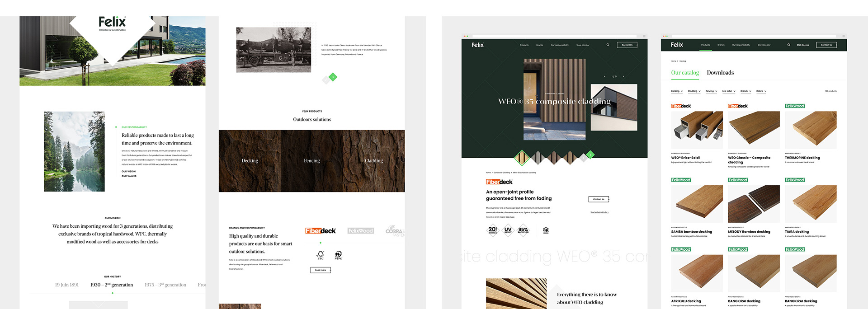
Task: Click Fiberdeck logo above open-joint profile heading
Action: pos(499,182)
